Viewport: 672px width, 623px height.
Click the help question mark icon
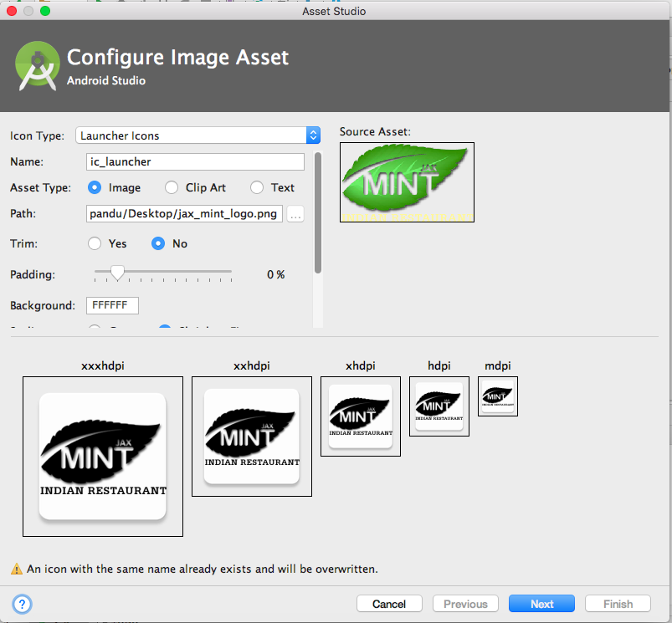click(22, 604)
